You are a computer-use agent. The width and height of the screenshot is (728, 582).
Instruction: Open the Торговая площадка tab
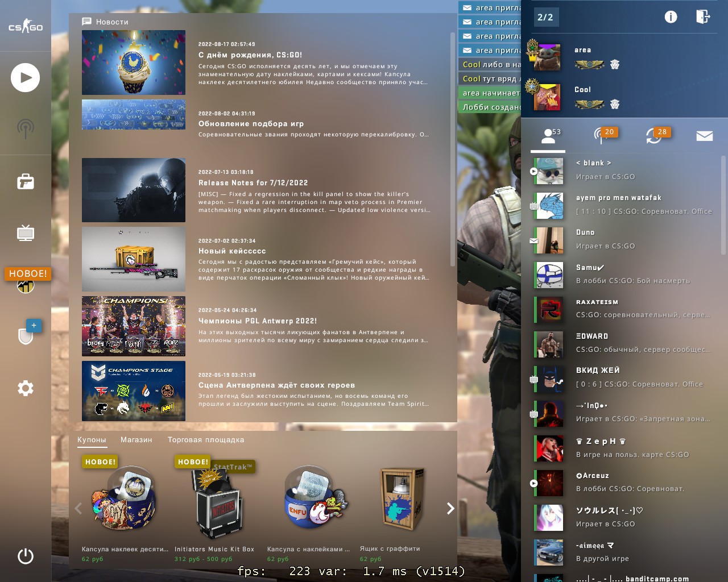coord(206,440)
